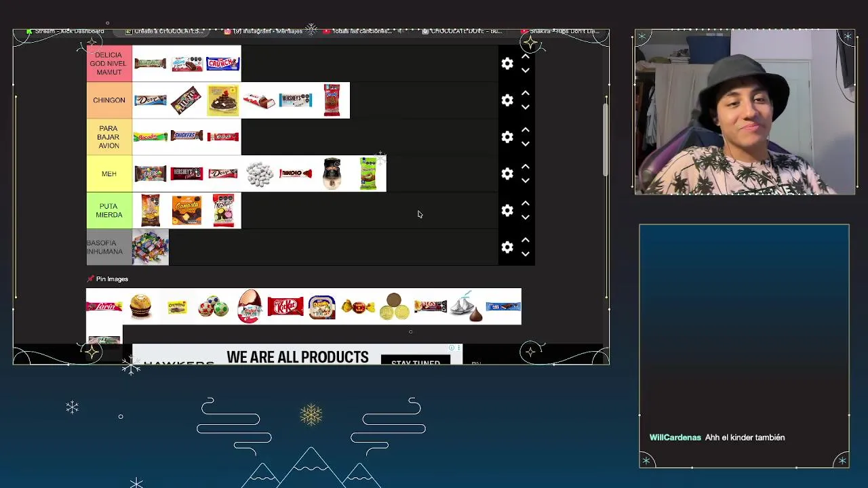Switch to the Shakira Hips Don't Lie tab
The height and width of the screenshot is (488, 868).
[x=560, y=31]
